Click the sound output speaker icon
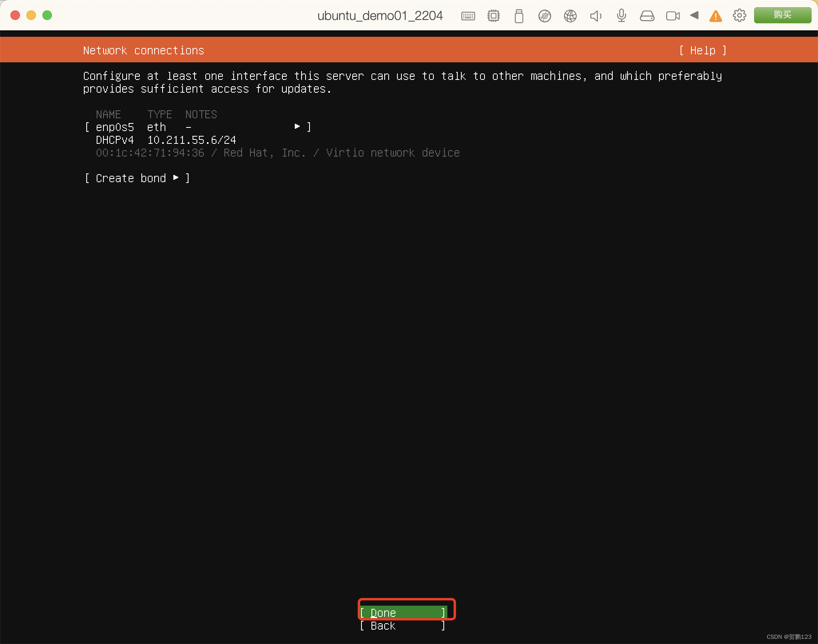Viewport: 818px width, 644px height. [x=595, y=16]
